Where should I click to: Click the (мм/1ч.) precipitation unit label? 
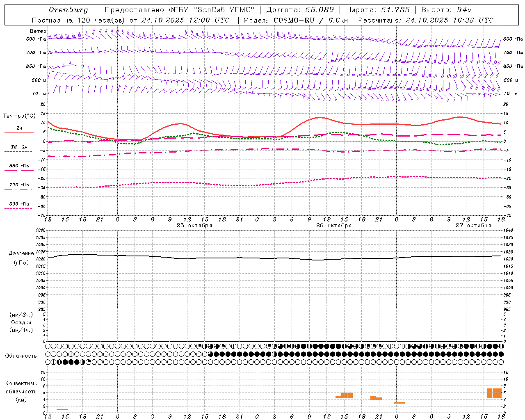(x=21, y=330)
